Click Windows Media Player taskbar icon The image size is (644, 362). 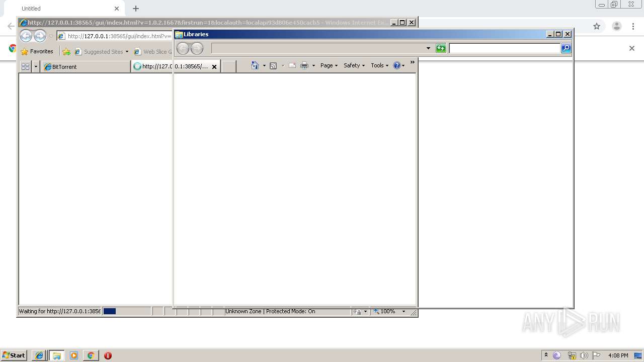coord(74,355)
